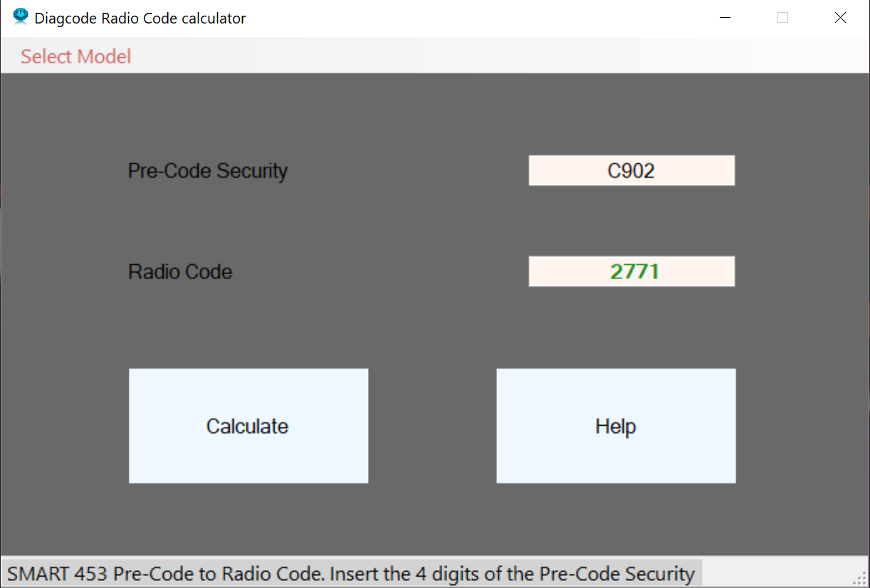Viewport: 870px width, 588px height.
Task: Click the Pre-Code Security label text
Action: tap(208, 171)
